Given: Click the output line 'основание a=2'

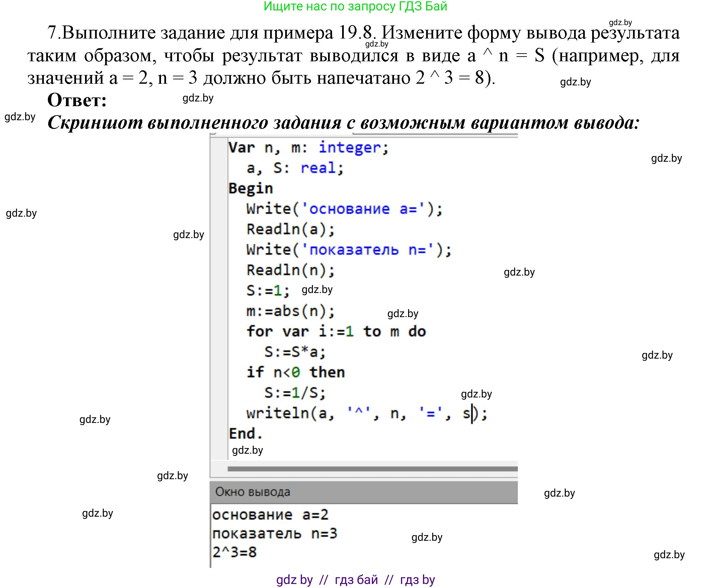Looking at the screenshot, I should 270,515.
